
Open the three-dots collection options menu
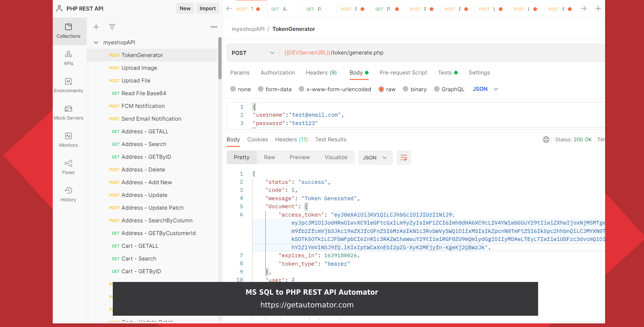[214, 27]
